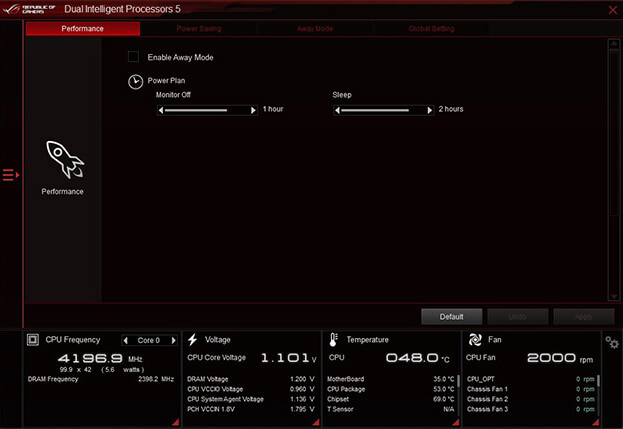The height and width of the screenshot is (429, 623).
Task: Open the Global Setting tab
Action: point(431,29)
